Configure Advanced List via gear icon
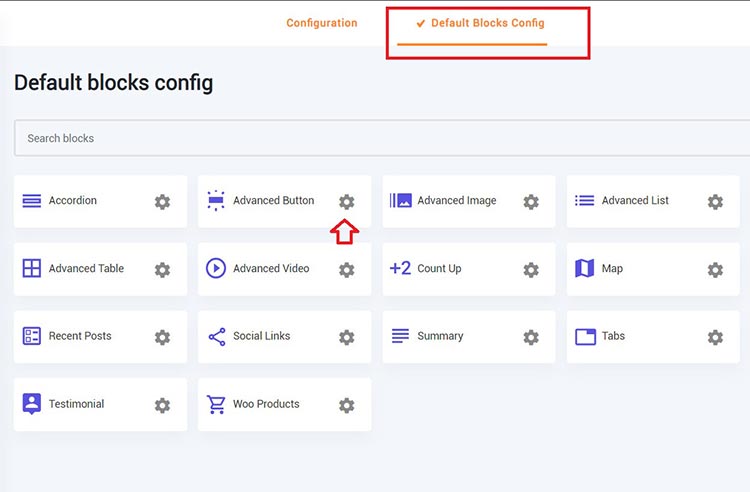This screenshot has width=750, height=492. coord(715,202)
